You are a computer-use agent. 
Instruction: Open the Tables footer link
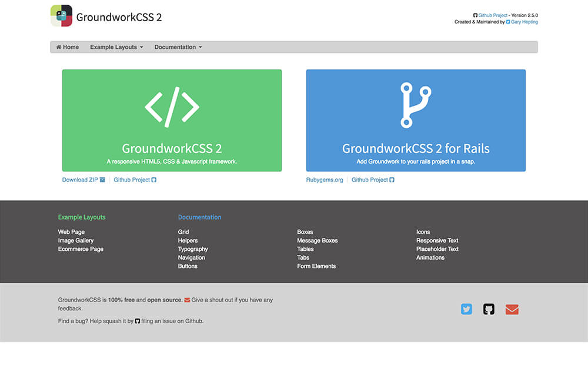click(x=305, y=249)
